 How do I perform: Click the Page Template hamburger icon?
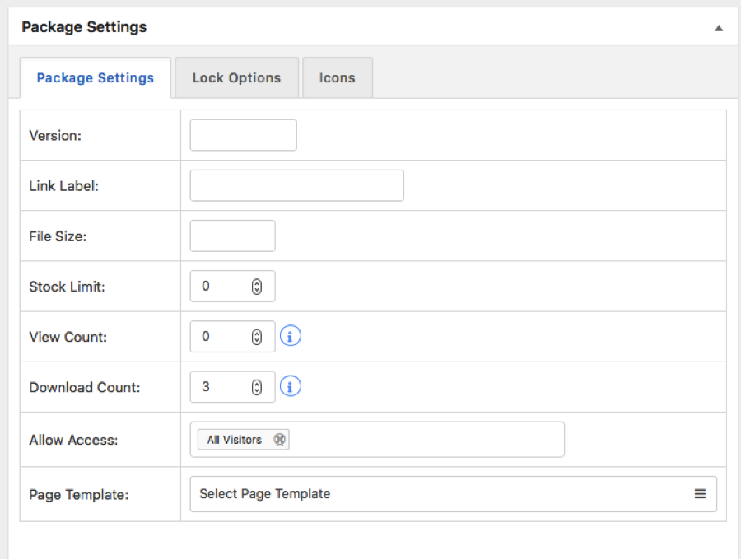(700, 494)
